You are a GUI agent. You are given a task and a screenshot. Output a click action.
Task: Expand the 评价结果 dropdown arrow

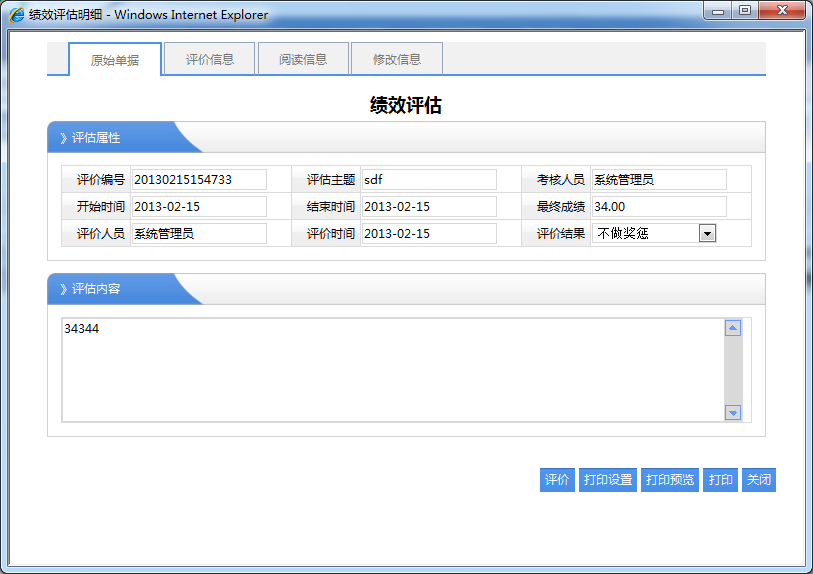707,233
